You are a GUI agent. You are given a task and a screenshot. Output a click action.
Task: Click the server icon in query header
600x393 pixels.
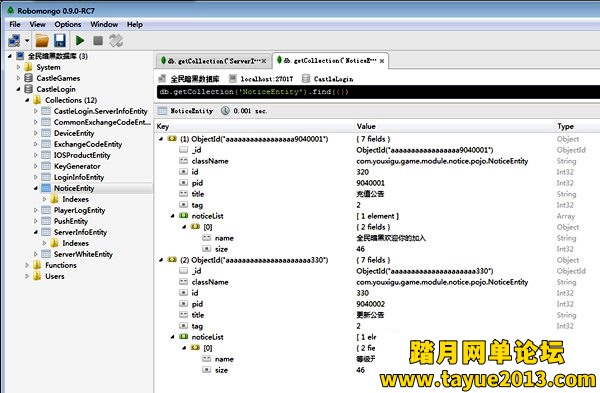click(162, 79)
